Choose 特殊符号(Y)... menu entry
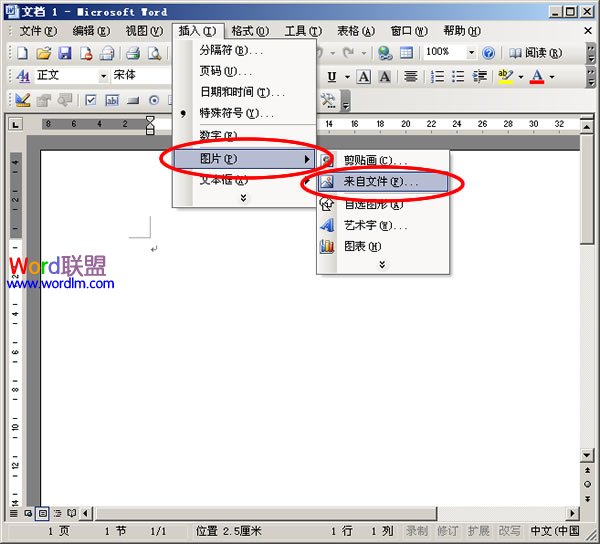This screenshot has height=544, width=600. coord(245,113)
